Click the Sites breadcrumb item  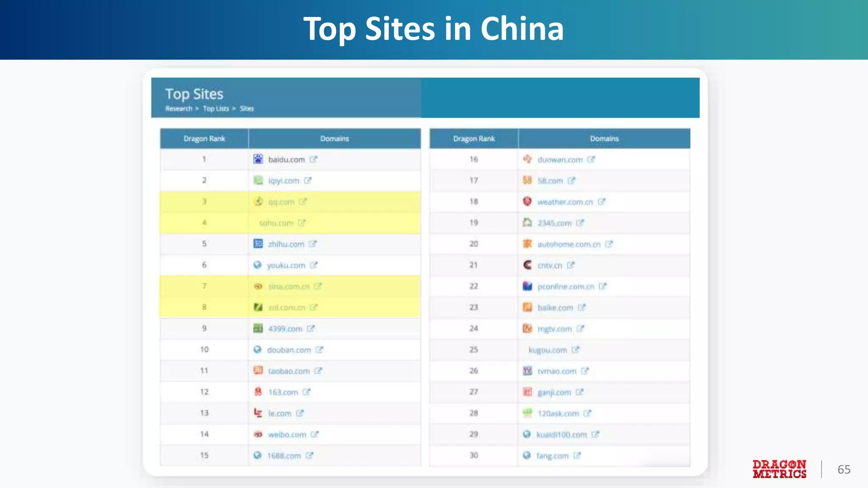247,109
